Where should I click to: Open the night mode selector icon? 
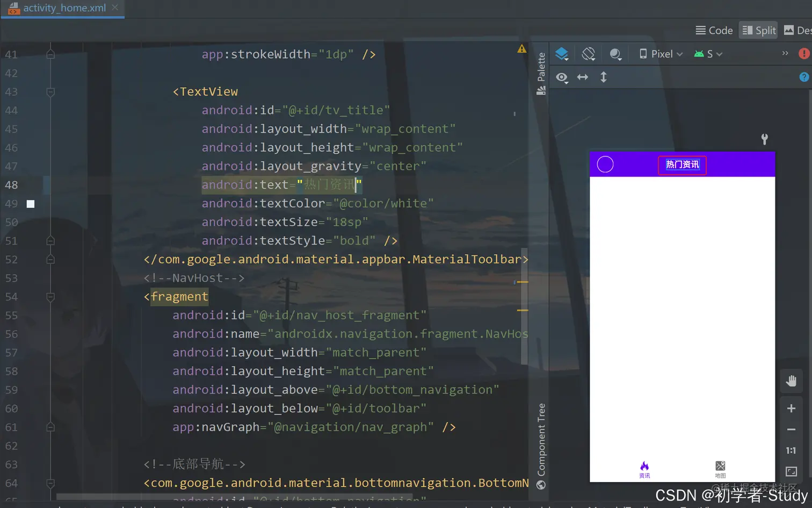point(616,54)
